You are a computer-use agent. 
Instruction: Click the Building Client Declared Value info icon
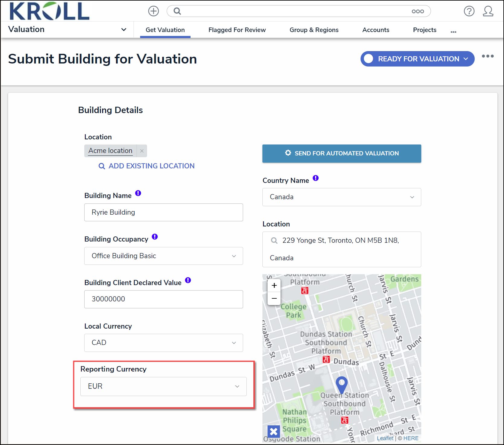coord(188,280)
